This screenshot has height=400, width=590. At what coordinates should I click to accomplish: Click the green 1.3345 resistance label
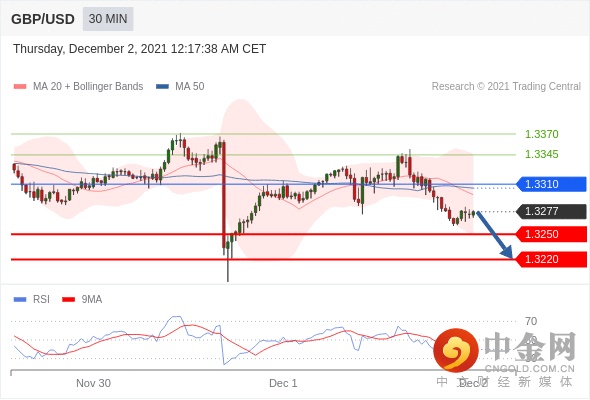[x=541, y=154]
